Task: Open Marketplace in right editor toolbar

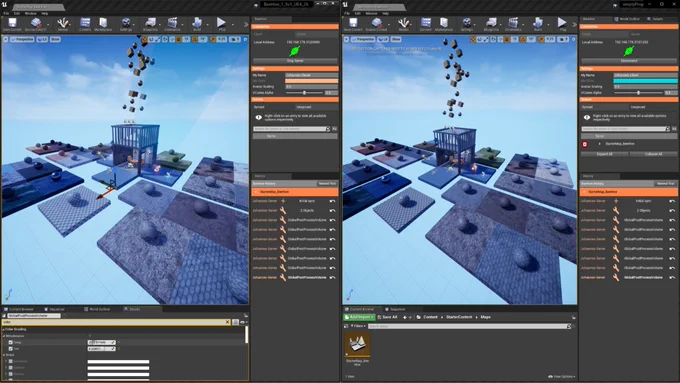Action: point(444,24)
